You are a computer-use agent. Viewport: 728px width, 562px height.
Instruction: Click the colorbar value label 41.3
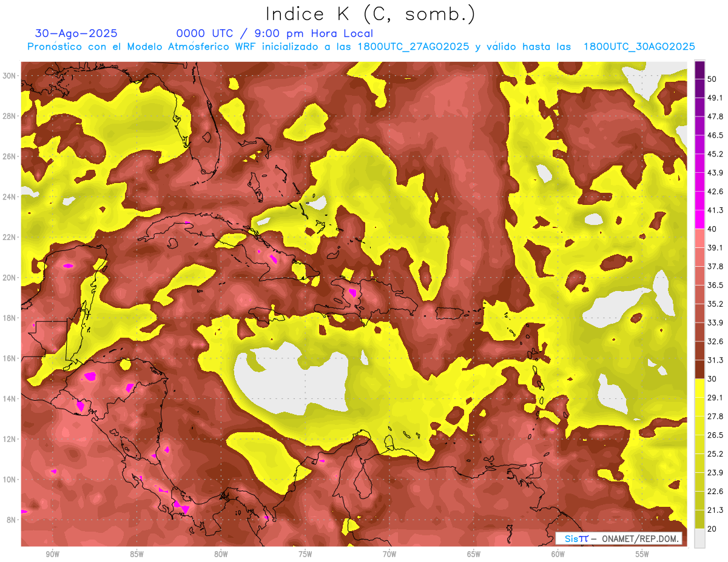715,210
